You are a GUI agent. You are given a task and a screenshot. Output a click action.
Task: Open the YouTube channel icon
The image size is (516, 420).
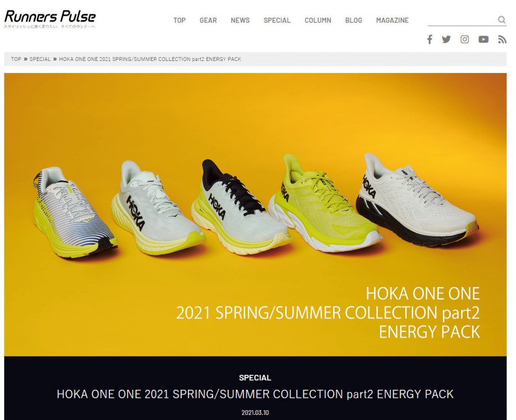tap(483, 39)
